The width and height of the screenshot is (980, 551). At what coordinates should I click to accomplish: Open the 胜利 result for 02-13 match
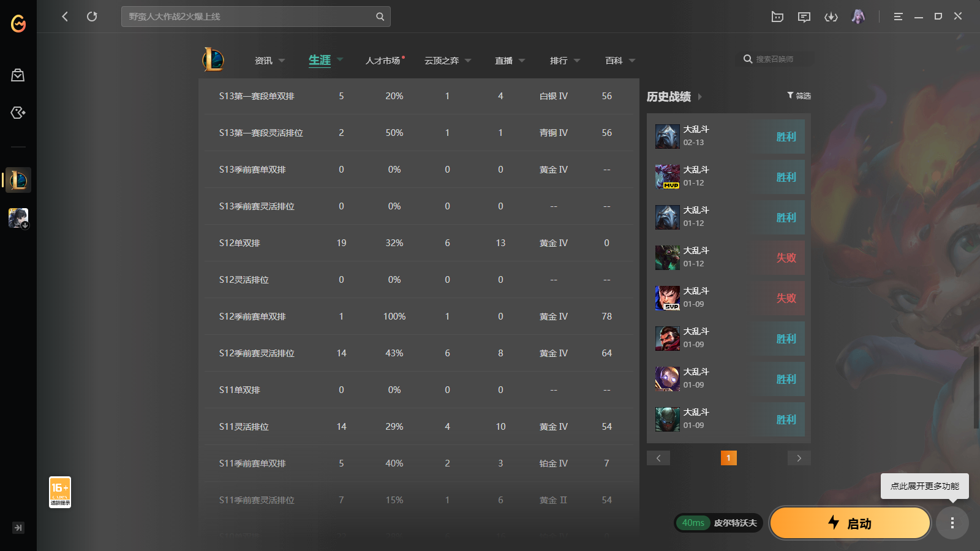point(786,137)
